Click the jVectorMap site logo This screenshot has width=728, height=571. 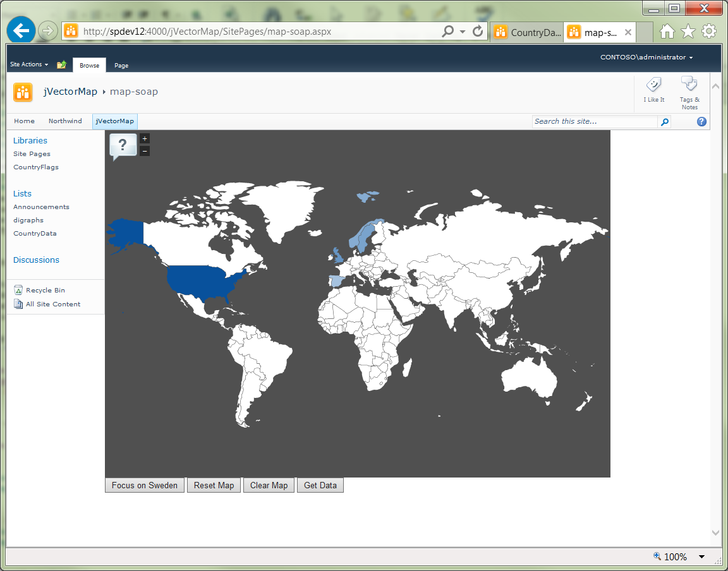pyautogui.click(x=23, y=92)
